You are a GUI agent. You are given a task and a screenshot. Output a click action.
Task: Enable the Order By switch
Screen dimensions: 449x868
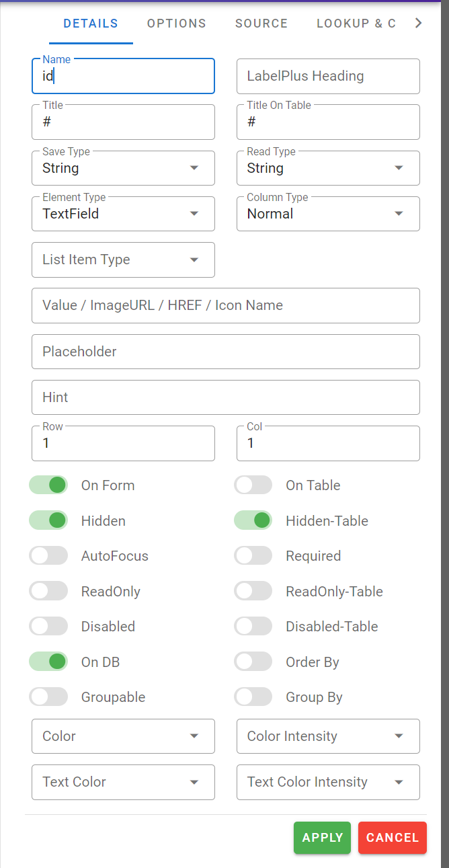click(x=253, y=662)
